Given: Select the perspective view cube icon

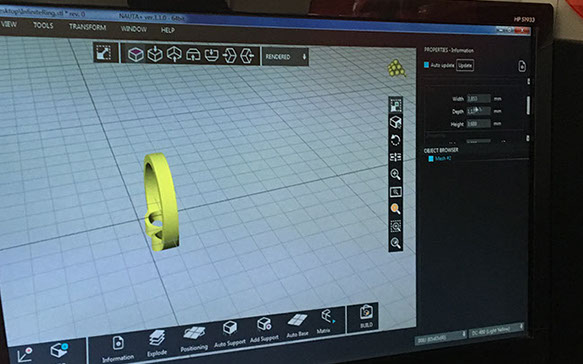Looking at the screenshot, I should coord(136,54).
